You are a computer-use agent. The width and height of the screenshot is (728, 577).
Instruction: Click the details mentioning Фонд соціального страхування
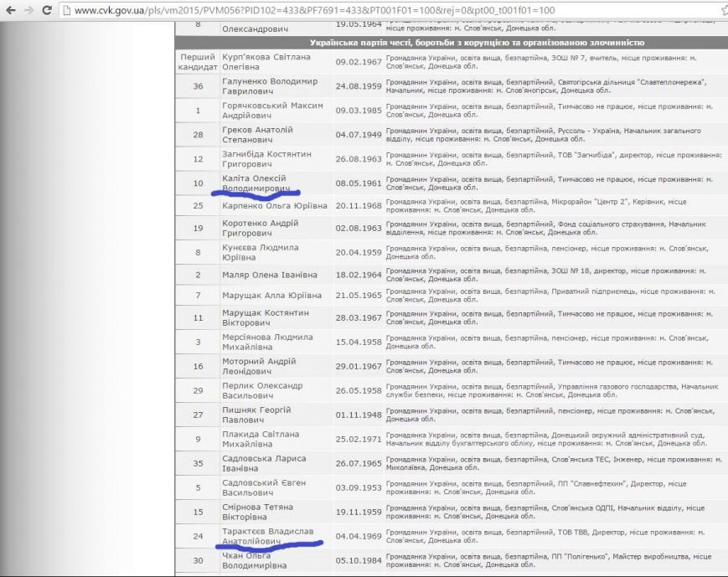(x=546, y=228)
